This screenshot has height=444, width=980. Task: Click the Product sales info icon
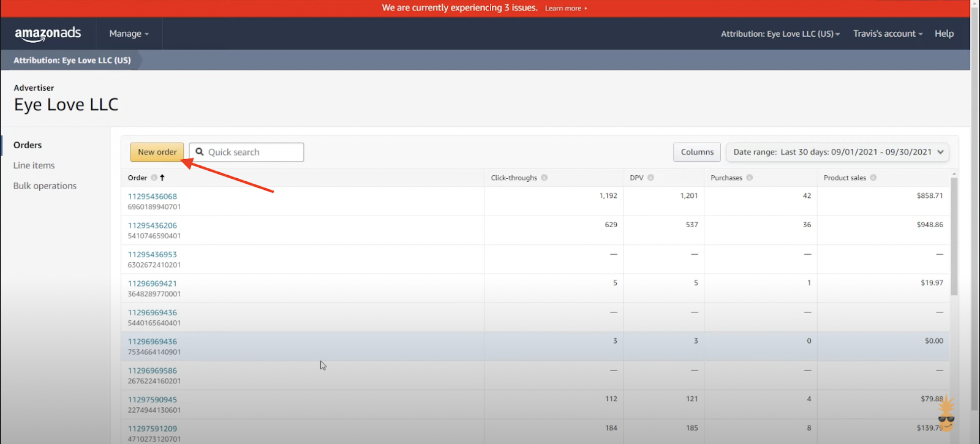tap(873, 178)
